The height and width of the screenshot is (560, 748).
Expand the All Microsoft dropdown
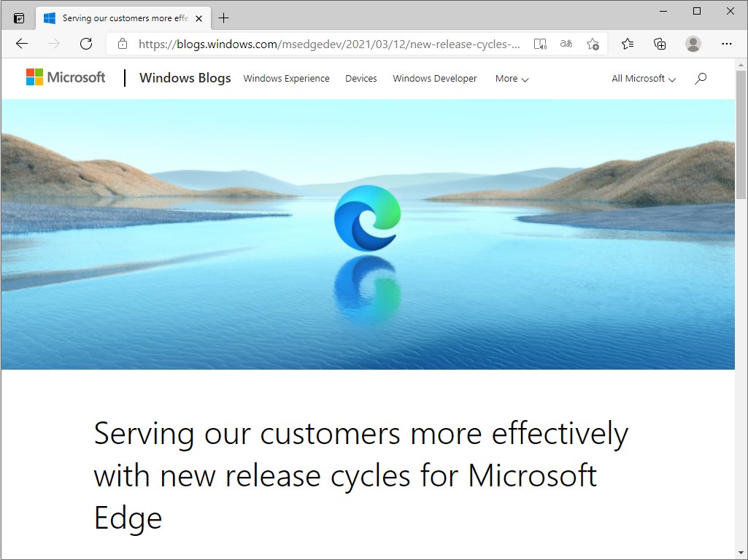point(644,79)
